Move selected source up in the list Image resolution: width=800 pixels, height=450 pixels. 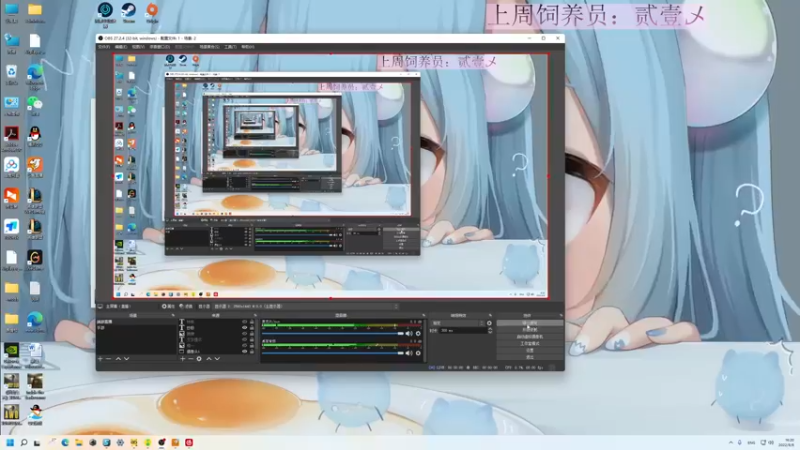(209, 359)
